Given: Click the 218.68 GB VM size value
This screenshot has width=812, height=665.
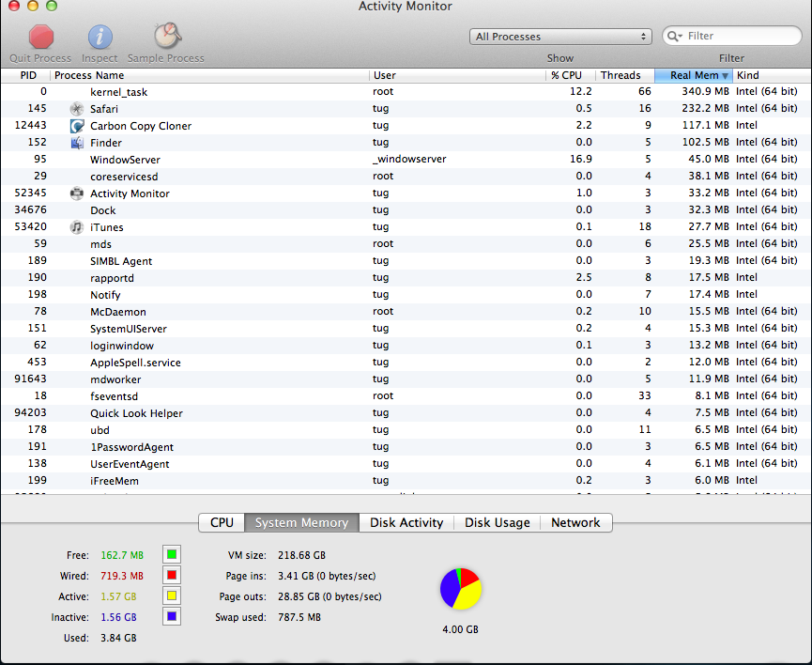Looking at the screenshot, I should 301,555.
